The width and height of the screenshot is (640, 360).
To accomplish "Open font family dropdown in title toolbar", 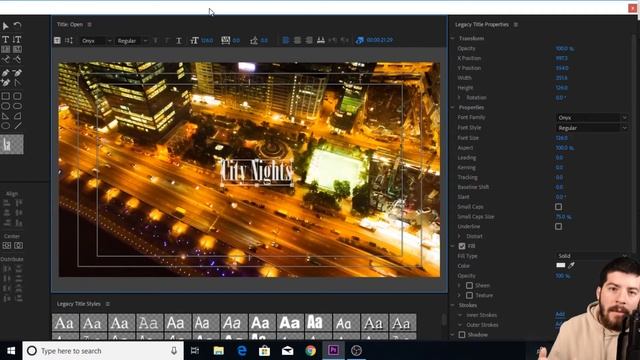I will (x=96, y=41).
